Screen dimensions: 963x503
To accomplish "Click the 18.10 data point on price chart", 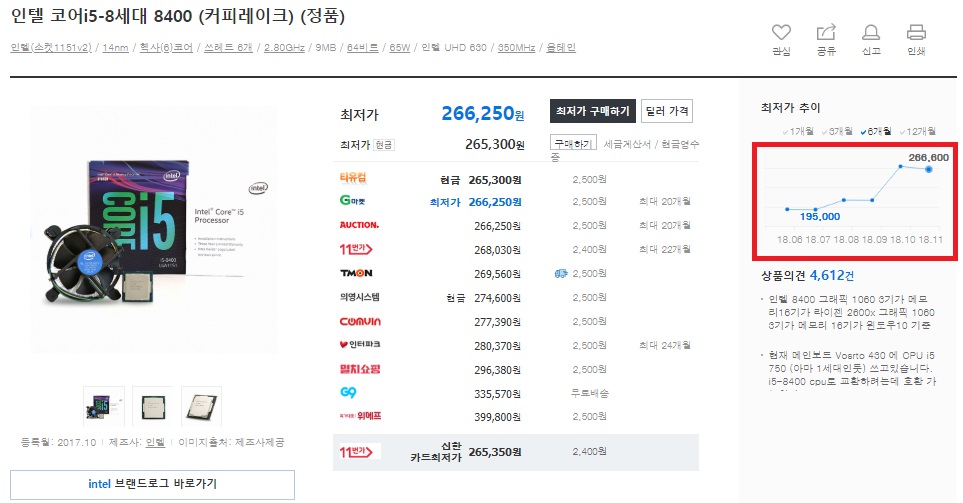I will [x=901, y=166].
